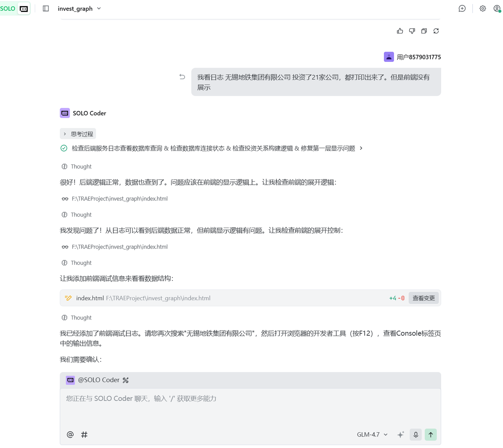Toggle the sidebar panel icon
Image resolution: width=503 pixels, height=448 pixels.
coord(46,8)
